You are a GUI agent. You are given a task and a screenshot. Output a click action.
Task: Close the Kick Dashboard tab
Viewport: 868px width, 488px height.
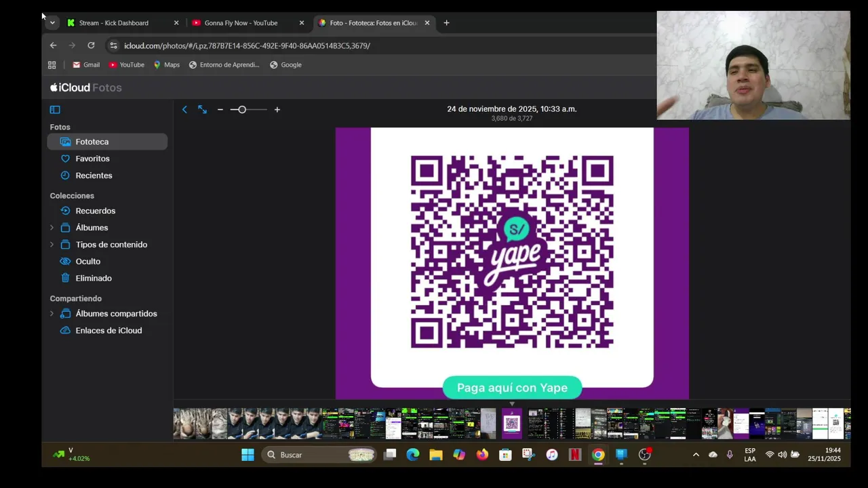(176, 23)
